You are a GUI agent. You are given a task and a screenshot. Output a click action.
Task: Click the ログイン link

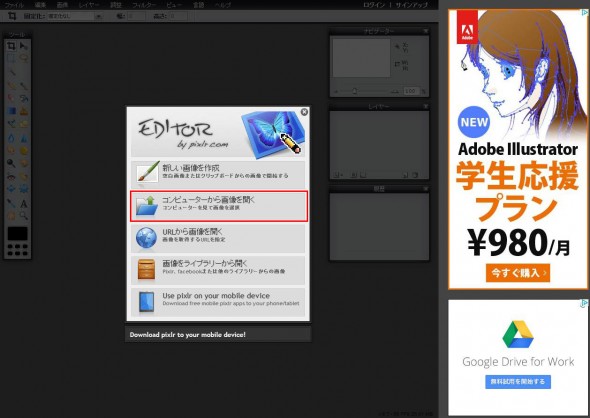click(x=375, y=5)
